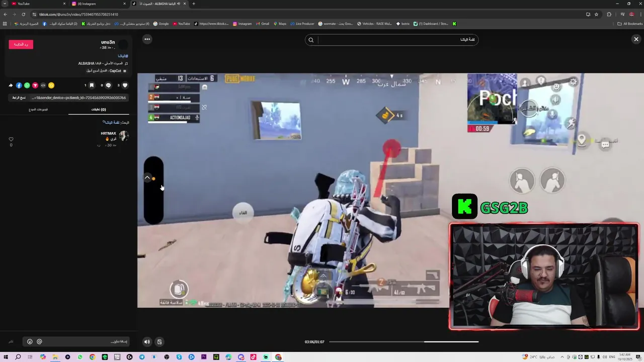Viewport: 644px width, 362px height.
Task: Close the TikTok video viewer
Action: coord(636,39)
